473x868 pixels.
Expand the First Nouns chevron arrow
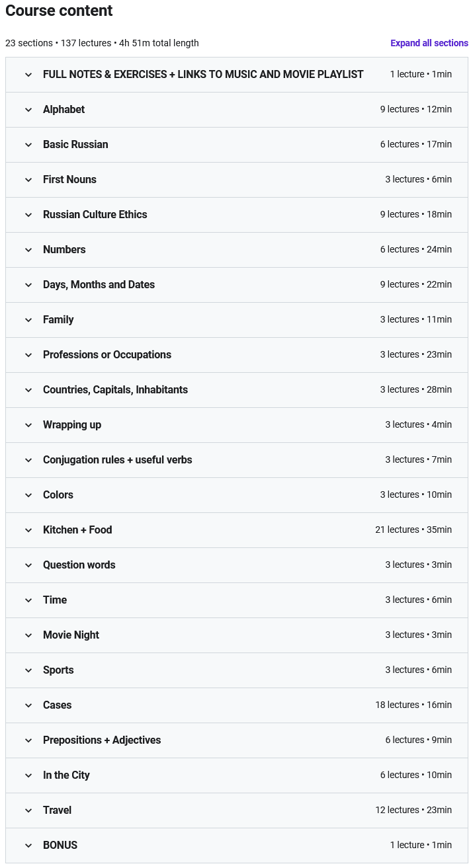click(28, 180)
